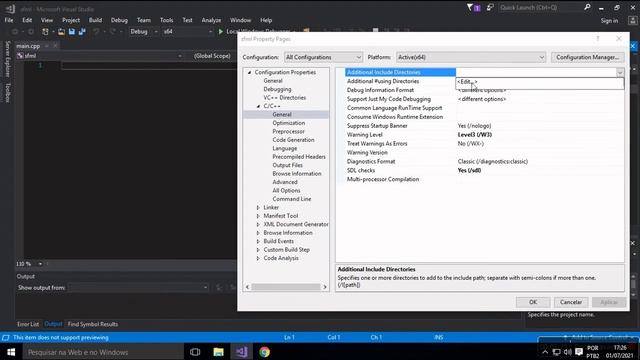
Task: Click the notifications flag icon
Action: 470,7
